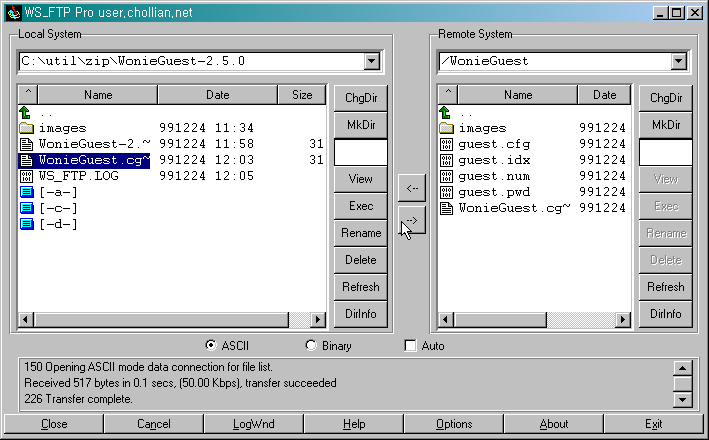Click remote Refresh button
The width and height of the screenshot is (709, 440).
coord(666,287)
